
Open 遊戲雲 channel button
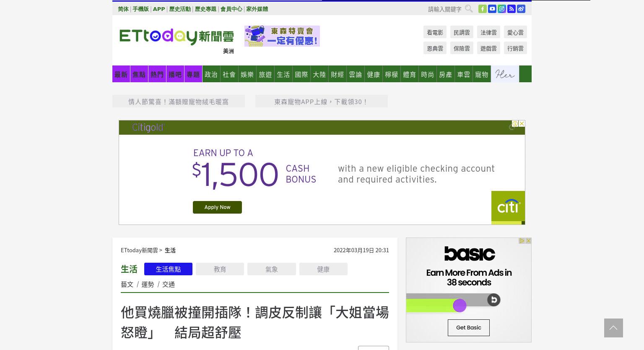point(488,48)
